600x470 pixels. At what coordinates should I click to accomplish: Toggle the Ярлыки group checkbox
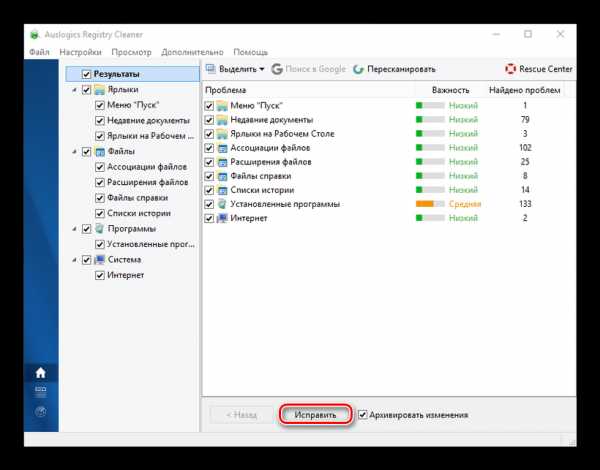click(x=86, y=90)
